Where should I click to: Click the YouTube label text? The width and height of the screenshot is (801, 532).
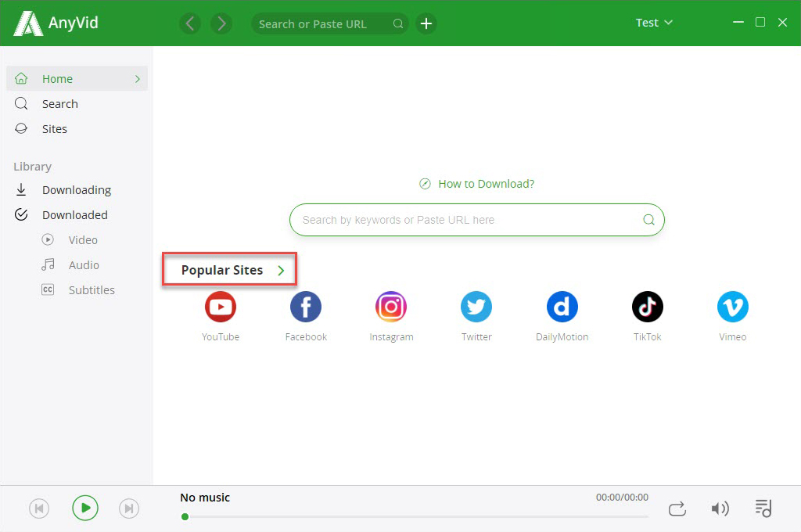tap(220, 336)
